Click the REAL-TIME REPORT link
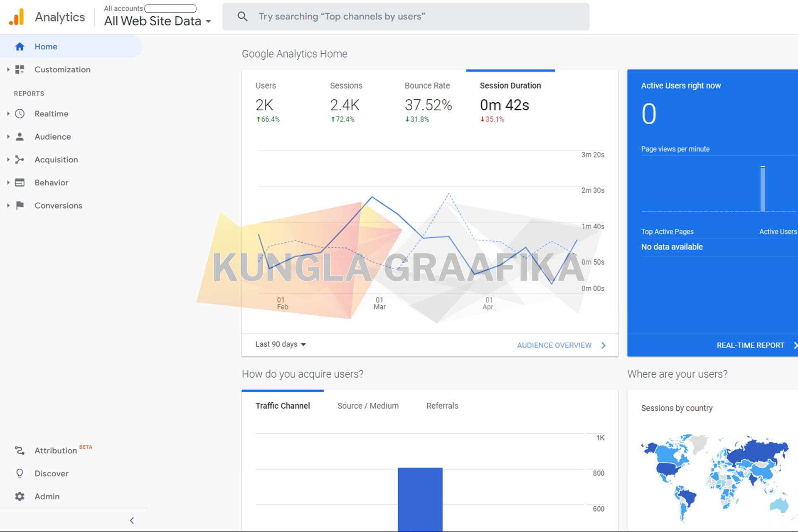 750,345
